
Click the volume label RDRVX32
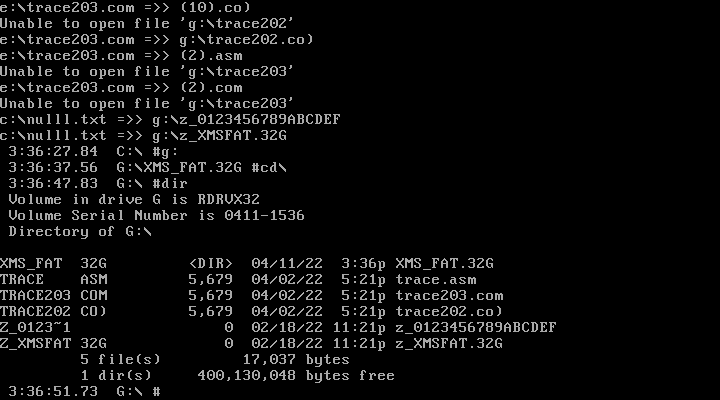click(x=228, y=199)
